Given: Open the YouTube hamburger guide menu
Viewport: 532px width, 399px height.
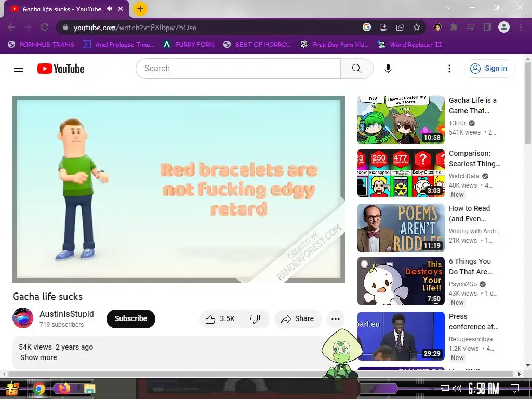Looking at the screenshot, I should [19, 69].
